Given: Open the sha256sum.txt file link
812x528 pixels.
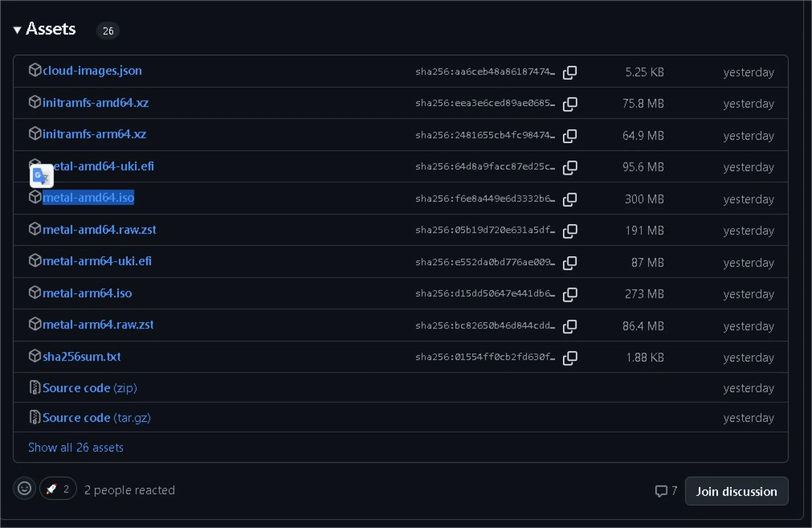Looking at the screenshot, I should pyautogui.click(x=82, y=357).
